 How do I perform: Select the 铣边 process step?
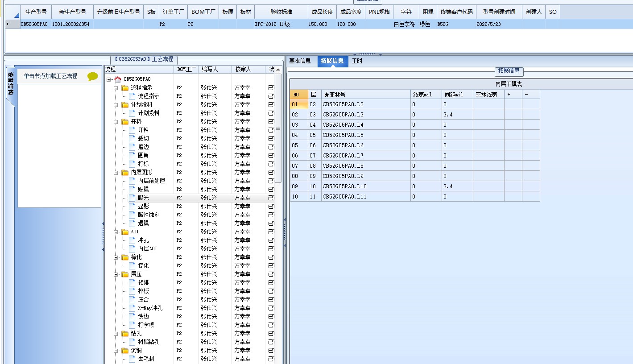tap(143, 316)
